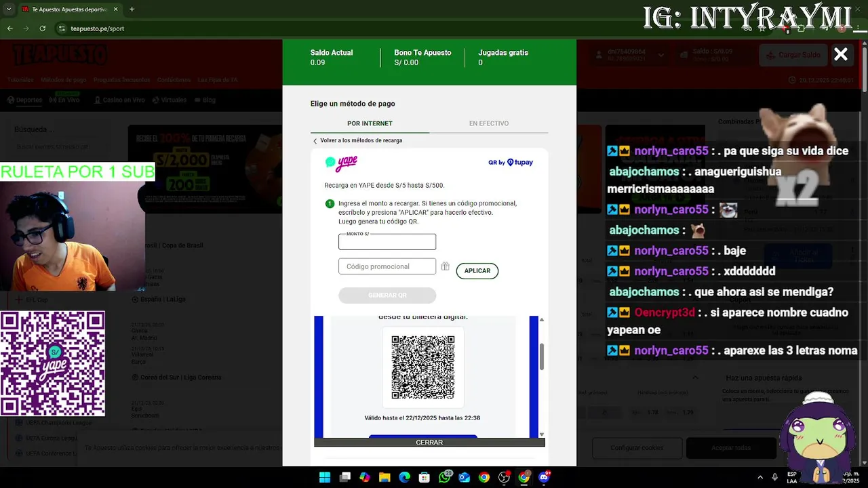Select España | LaLiga league row
868x488 pixels.
163,299
